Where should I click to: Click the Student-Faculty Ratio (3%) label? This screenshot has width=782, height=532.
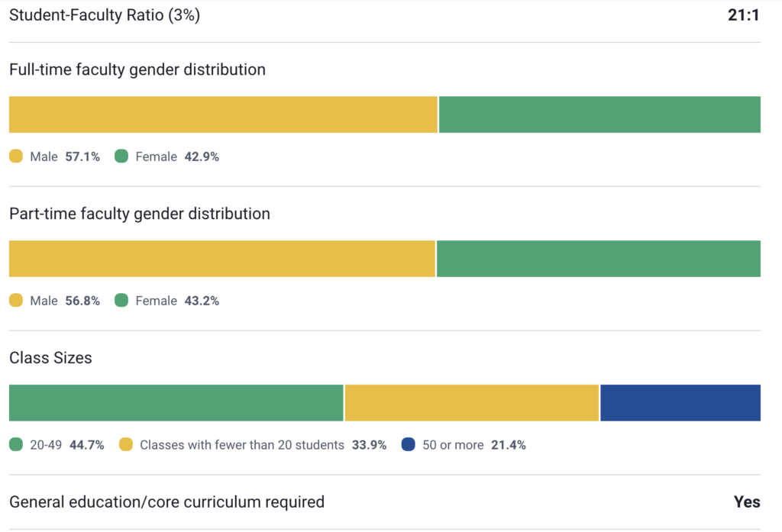click(105, 15)
